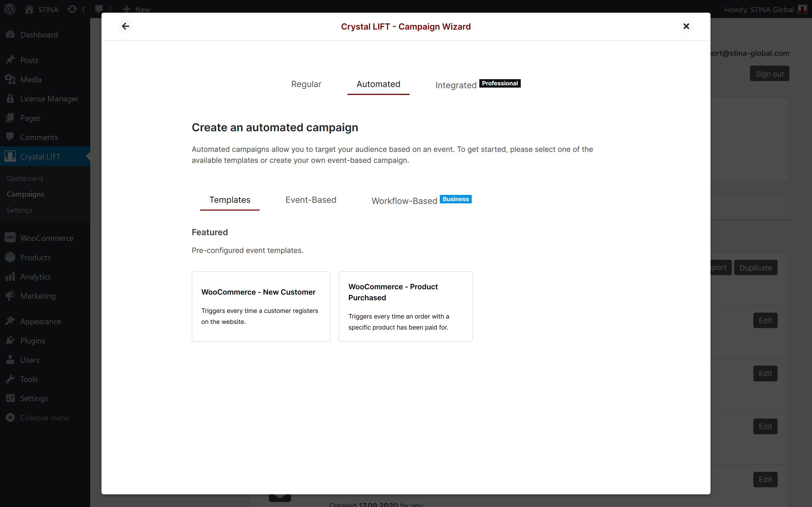Click the plus New icon
This screenshot has width=812, height=507.
pyautogui.click(x=127, y=9)
